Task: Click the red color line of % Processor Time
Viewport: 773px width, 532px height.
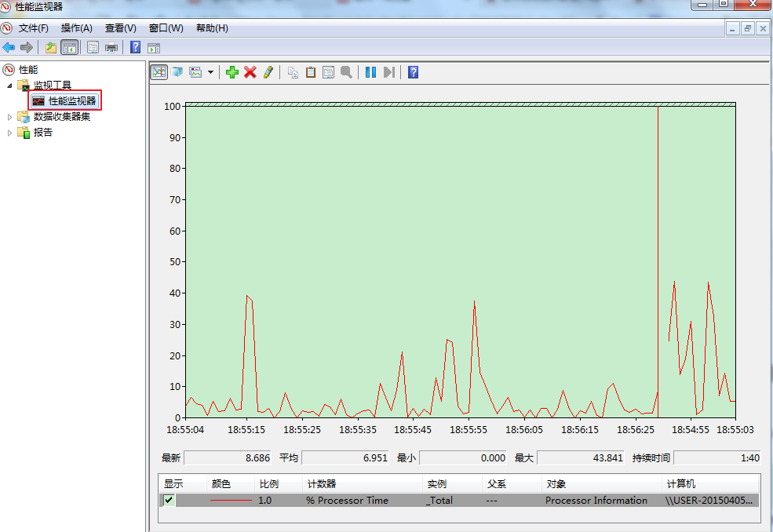Action: [231, 501]
